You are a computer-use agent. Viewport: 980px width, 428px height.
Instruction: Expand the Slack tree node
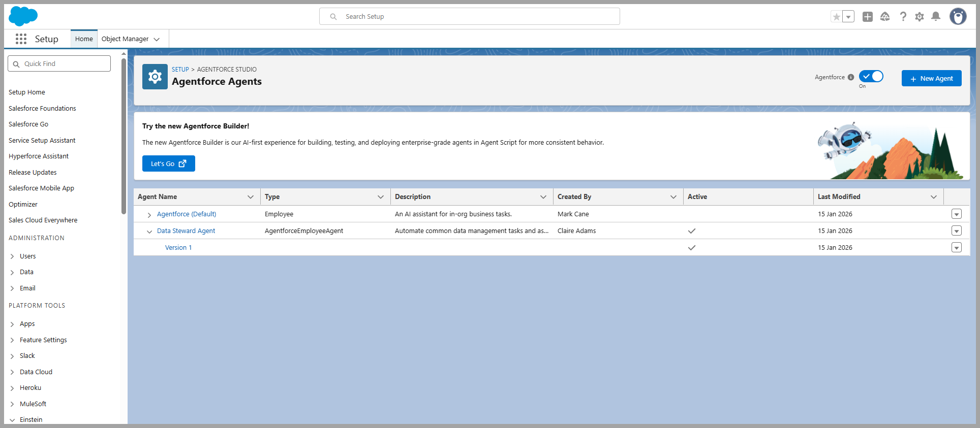pos(12,356)
